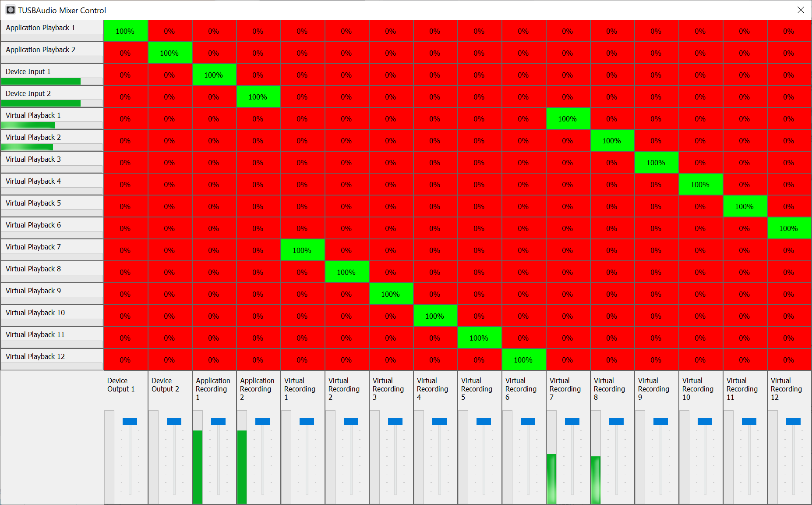Click 100% cell in the Virtual Playback 3 row

(x=657, y=162)
